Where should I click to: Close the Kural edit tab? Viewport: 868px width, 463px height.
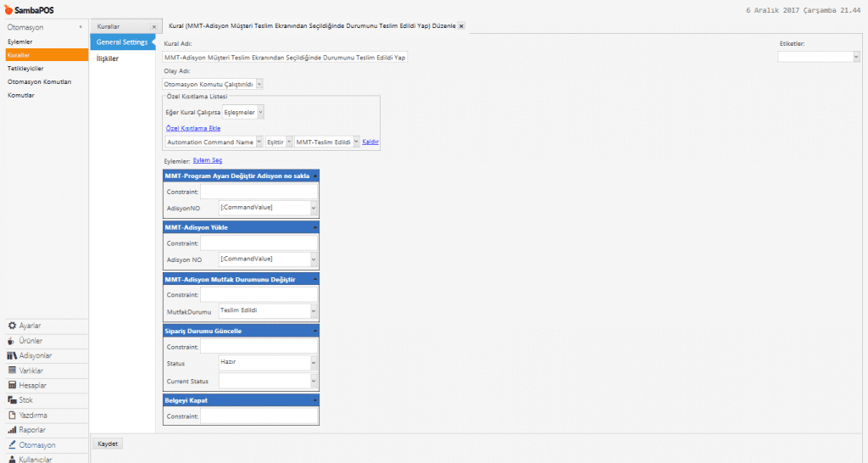click(461, 26)
